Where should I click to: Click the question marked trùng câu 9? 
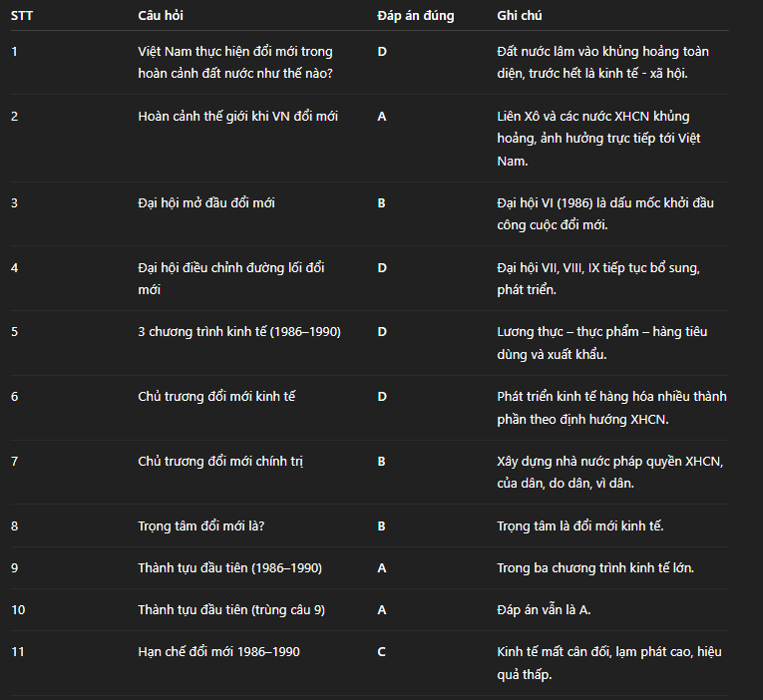(x=230, y=610)
